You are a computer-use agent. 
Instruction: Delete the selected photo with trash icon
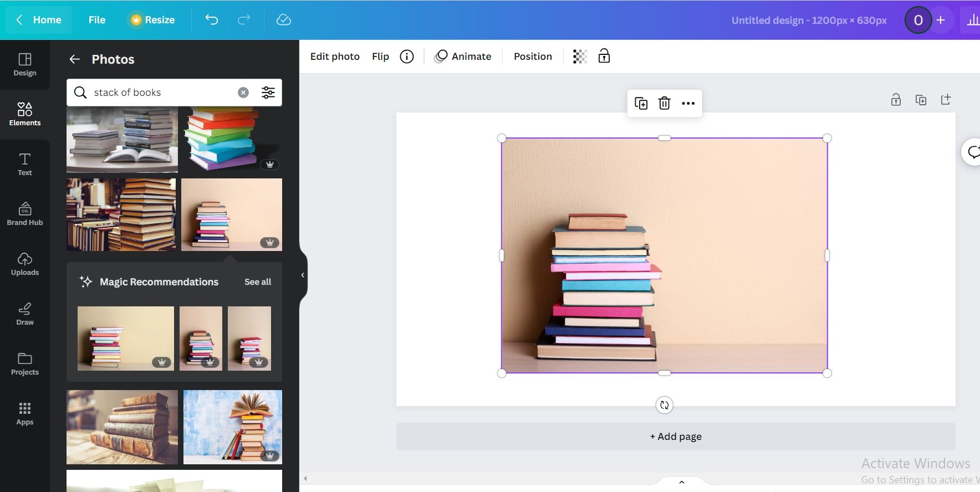coord(664,104)
